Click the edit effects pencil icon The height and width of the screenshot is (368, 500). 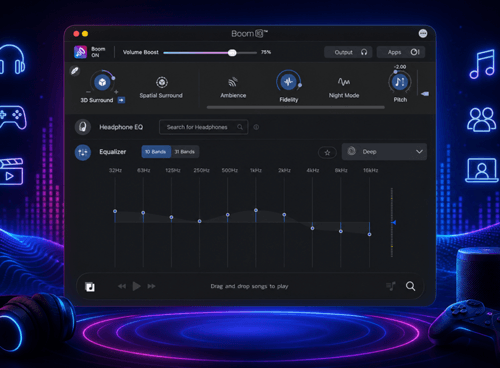point(75,71)
